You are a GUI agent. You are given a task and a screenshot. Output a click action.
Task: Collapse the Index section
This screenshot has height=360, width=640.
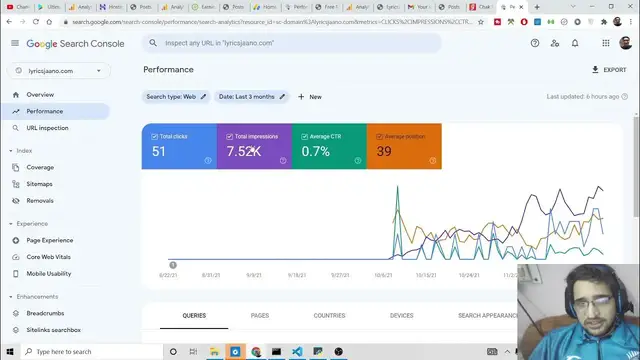[x=11, y=151]
